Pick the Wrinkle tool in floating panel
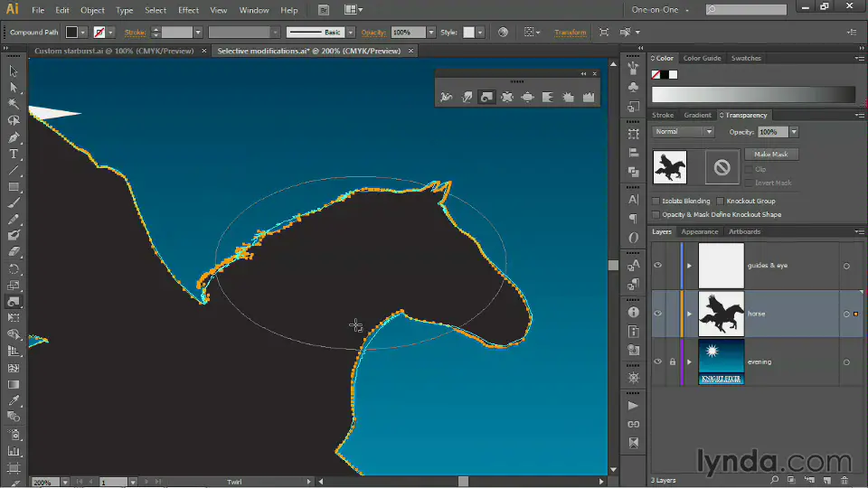This screenshot has width=868, height=488. (x=589, y=97)
